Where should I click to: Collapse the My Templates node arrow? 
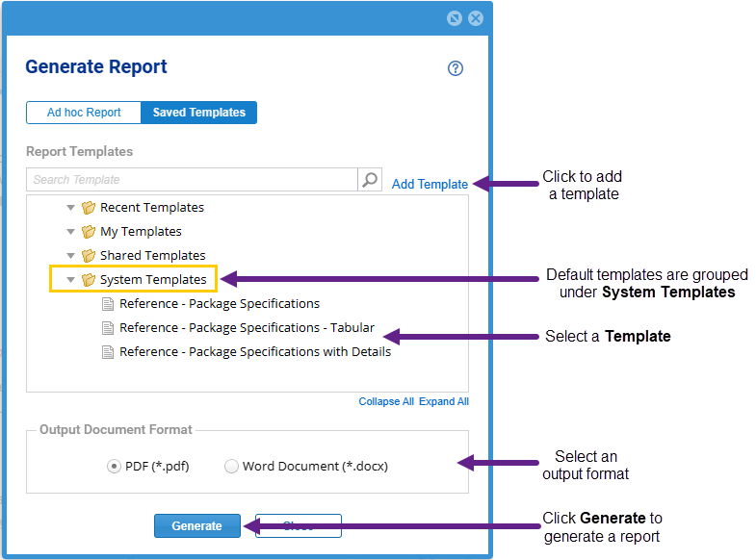pos(70,232)
